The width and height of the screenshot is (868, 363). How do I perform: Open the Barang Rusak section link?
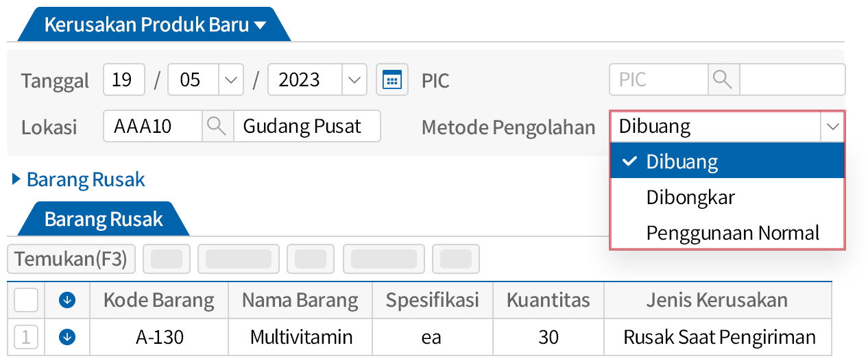click(x=86, y=180)
